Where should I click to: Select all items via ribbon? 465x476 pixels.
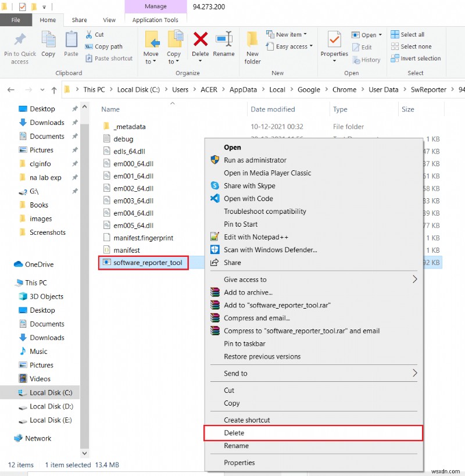(x=412, y=34)
